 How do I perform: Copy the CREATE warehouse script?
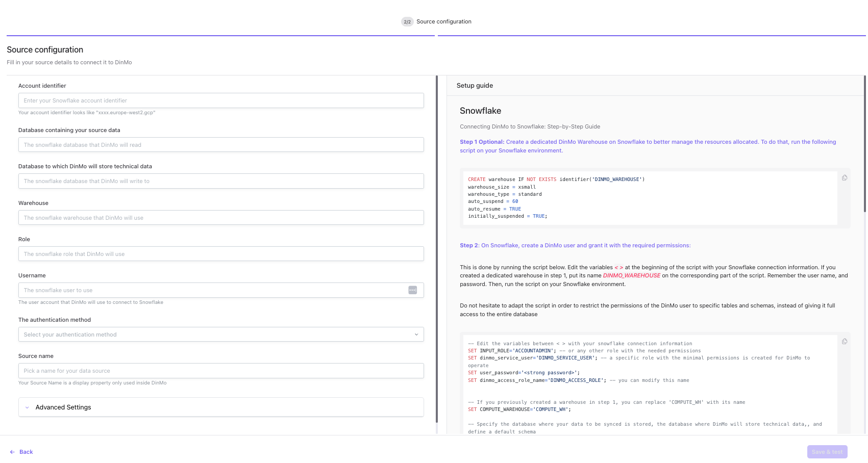point(845,178)
